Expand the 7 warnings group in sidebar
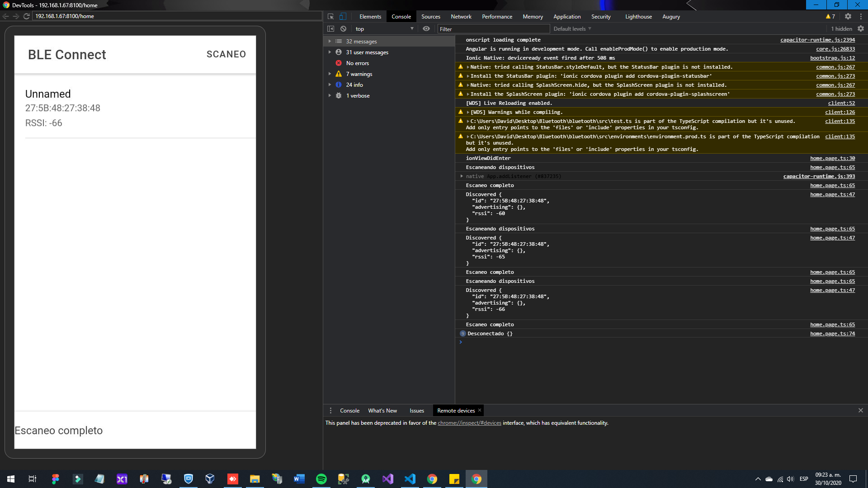 330,74
